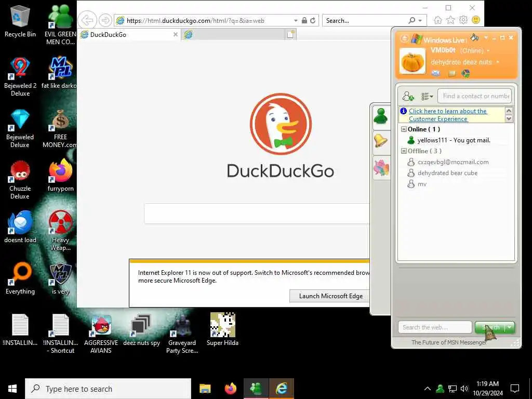Open the Windows Start button
Viewport: 532px width, 399px height.
[x=12, y=389]
